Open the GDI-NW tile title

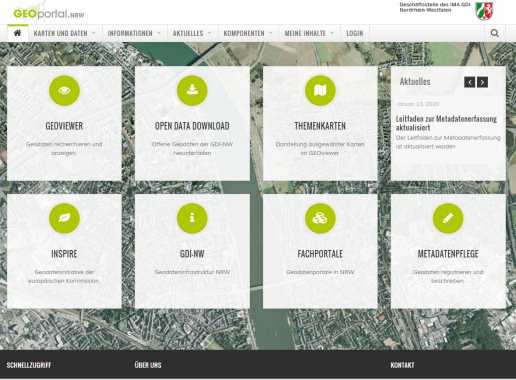pyautogui.click(x=192, y=254)
